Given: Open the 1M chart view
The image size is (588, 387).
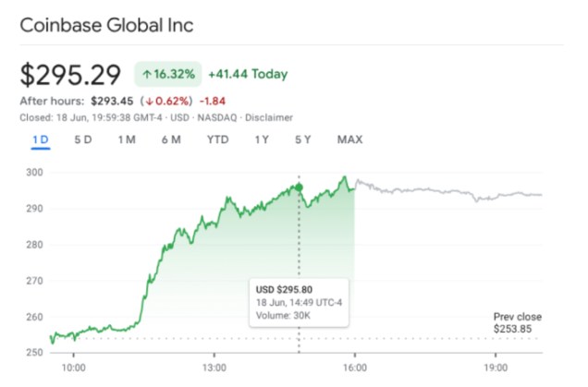Looking at the screenshot, I should point(127,139).
